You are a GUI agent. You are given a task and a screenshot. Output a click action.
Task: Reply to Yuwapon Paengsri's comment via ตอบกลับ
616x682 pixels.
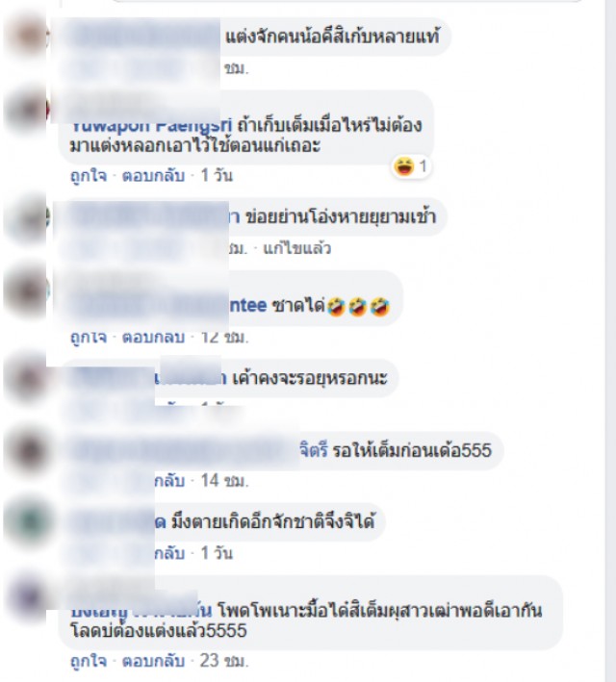tap(153, 176)
